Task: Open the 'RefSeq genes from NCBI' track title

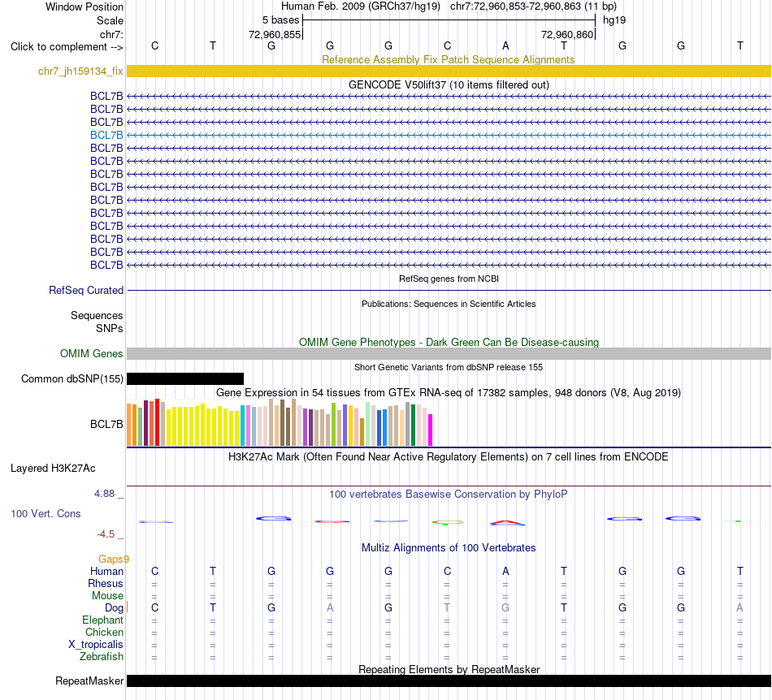Action: (449, 279)
